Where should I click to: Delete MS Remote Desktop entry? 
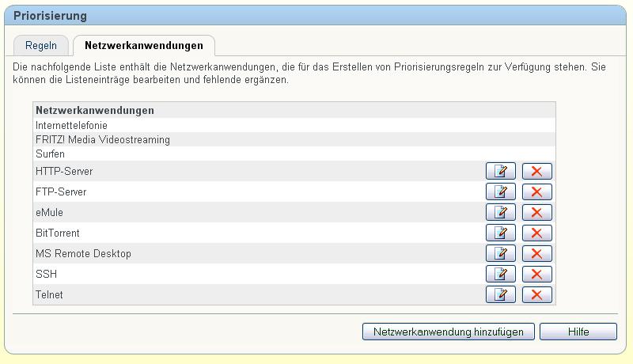536,253
